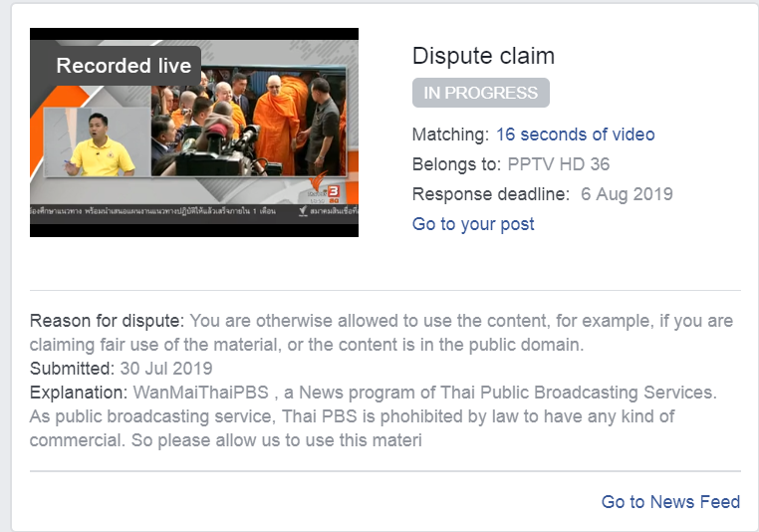This screenshot has height=532, width=759.
Task: Click the Submitted 30 Jul 2019 date
Action: pos(166,369)
